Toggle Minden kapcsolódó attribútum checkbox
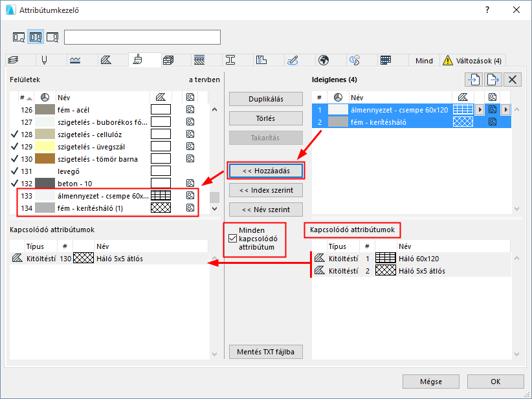The width and height of the screenshot is (532, 399). (232, 239)
